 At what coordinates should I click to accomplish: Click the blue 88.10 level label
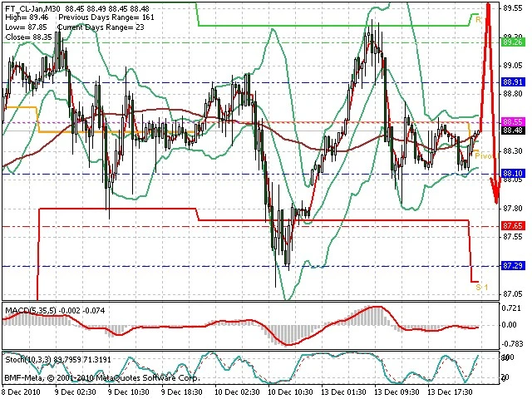coord(512,174)
